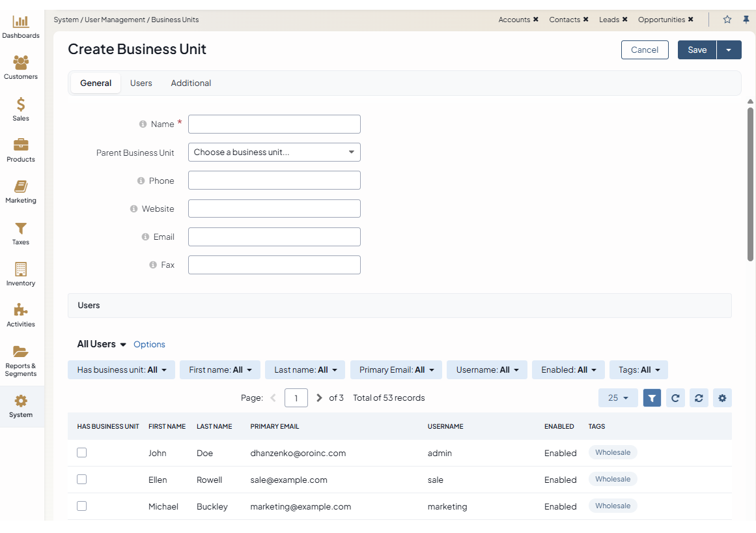Open the 25 per-page size dropdown
The height and width of the screenshot is (533, 756).
[618, 397]
